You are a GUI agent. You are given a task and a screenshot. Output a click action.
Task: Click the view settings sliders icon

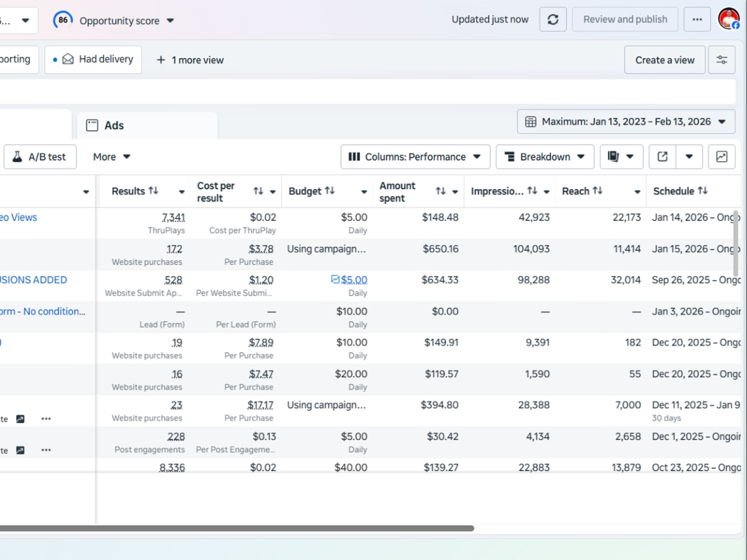click(721, 60)
